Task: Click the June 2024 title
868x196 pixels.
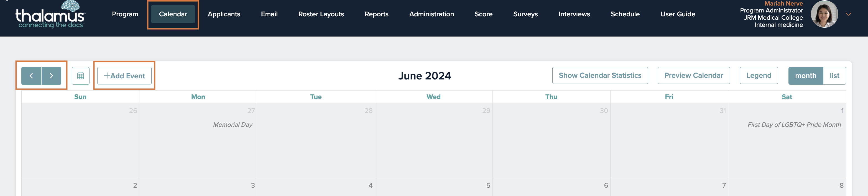Action: click(x=425, y=76)
